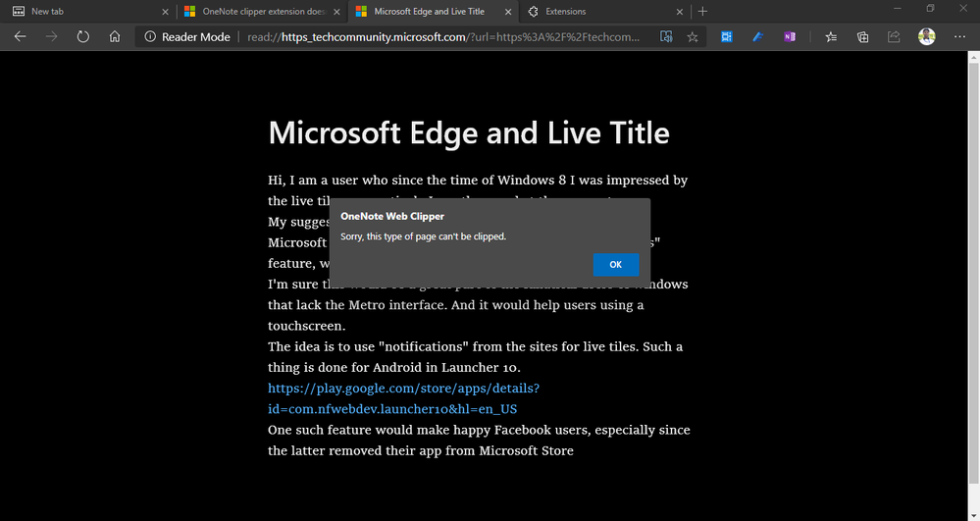Switch to the Extensions tab
The width and height of the screenshot is (980, 521).
click(603, 11)
